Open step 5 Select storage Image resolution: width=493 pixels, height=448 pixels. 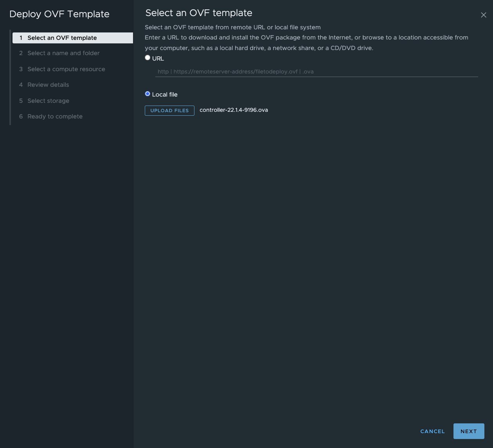48,101
